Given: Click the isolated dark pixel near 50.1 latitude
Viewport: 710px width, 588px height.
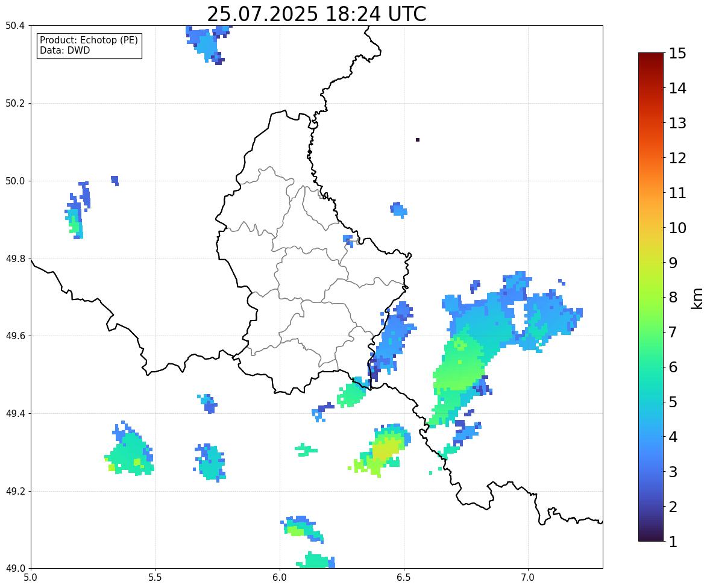Looking at the screenshot, I should (x=418, y=139).
